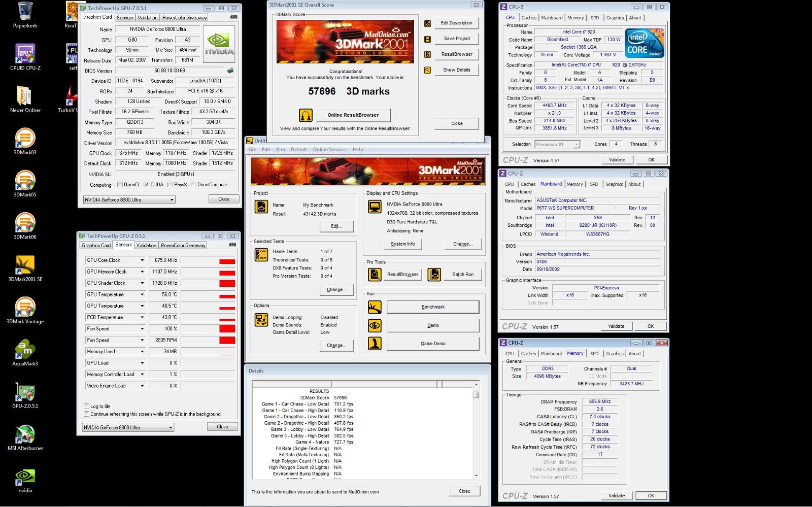This screenshot has height=507, width=812.
Task: Toggle the CUDA checkbox
Action: click(146, 185)
